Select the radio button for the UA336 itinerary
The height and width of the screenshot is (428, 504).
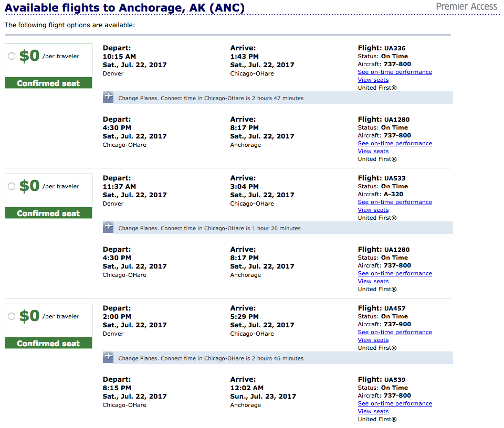click(x=12, y=56)
